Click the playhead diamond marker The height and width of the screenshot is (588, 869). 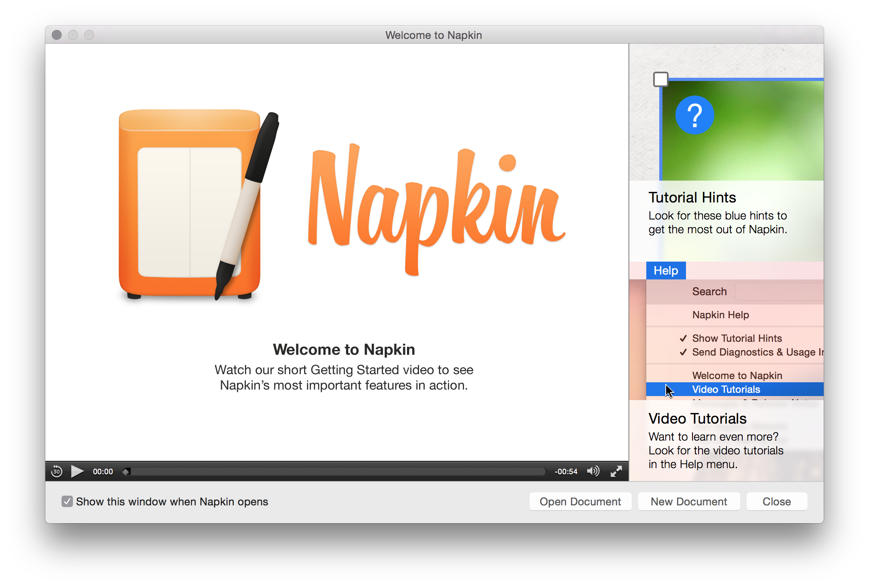pyautogui.click(x=126, y=471)
